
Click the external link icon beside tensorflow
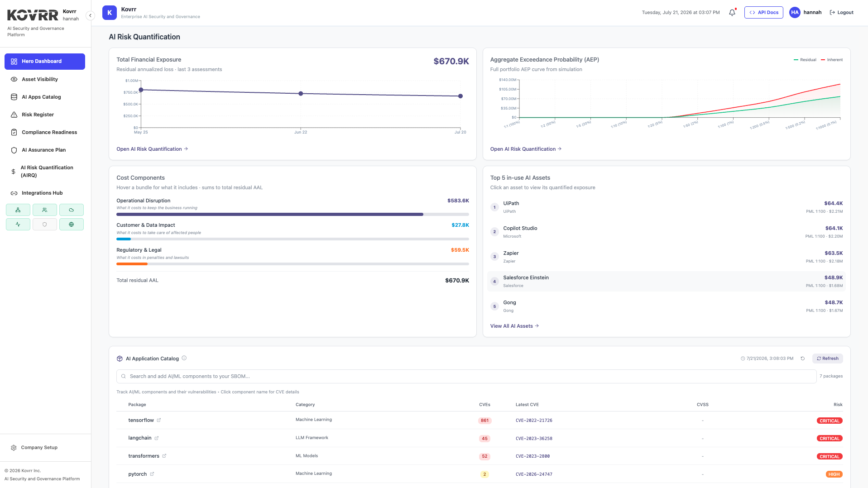click(159, 420)
